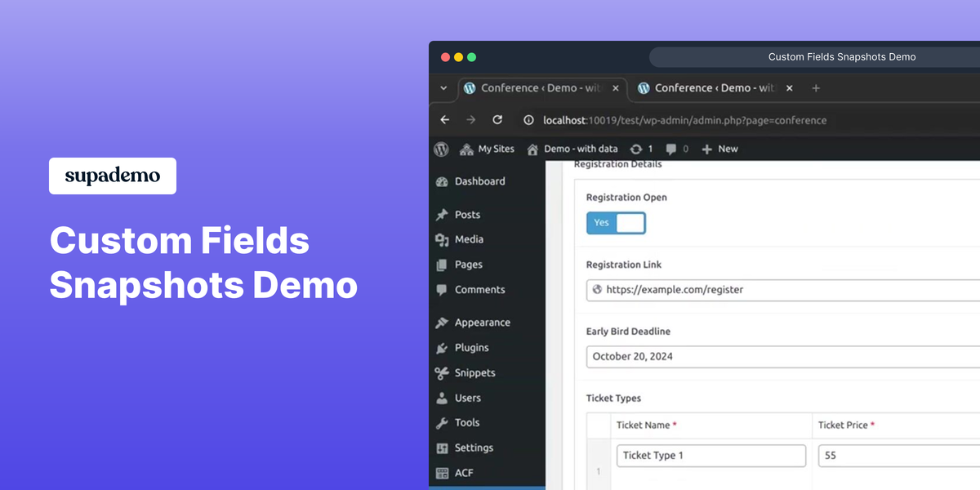Screen dimensions: 980x490
Task: Open My Sites in admin bar
Action: 488,149
